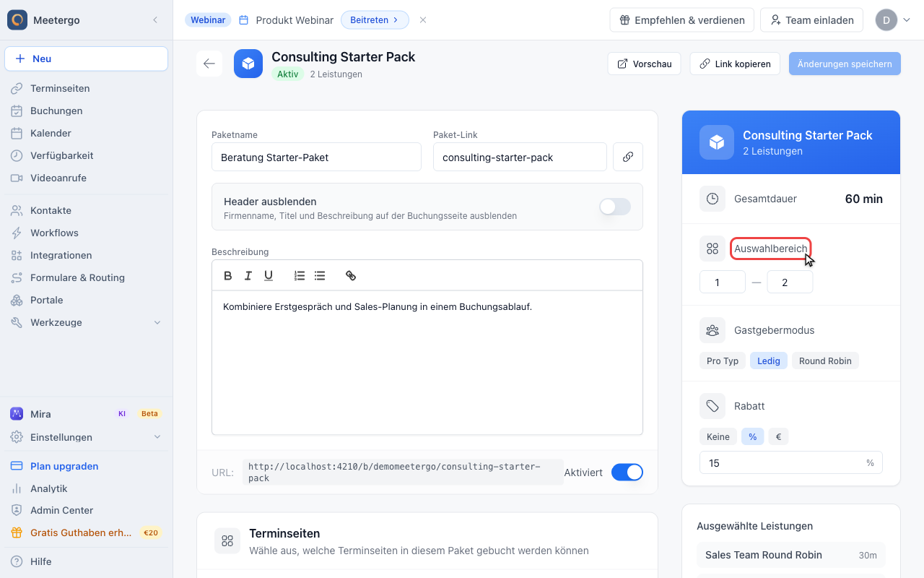Click the Terminseiten section grid icon
The width and height of the screenshot is (924, 578).
tap(227, 540)
